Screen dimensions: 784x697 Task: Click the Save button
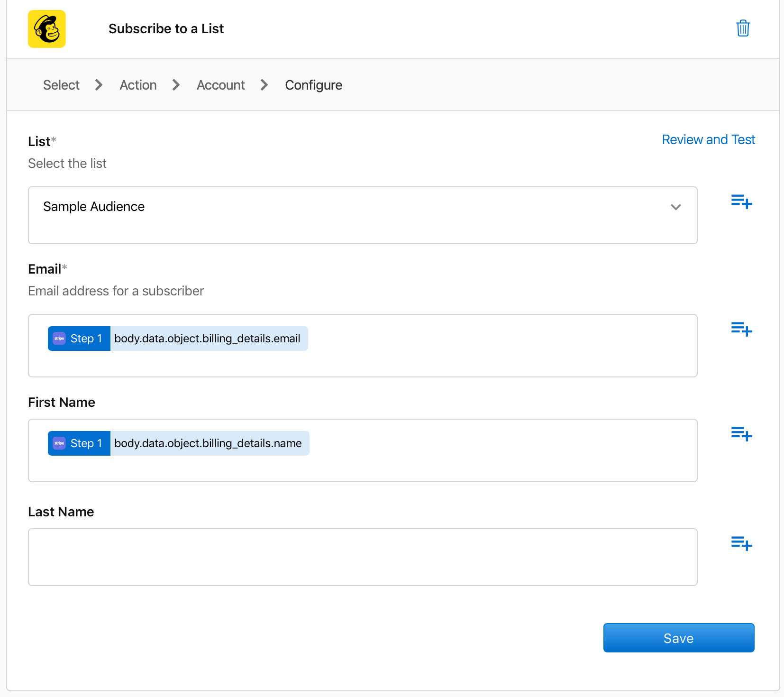click(678, 638)
